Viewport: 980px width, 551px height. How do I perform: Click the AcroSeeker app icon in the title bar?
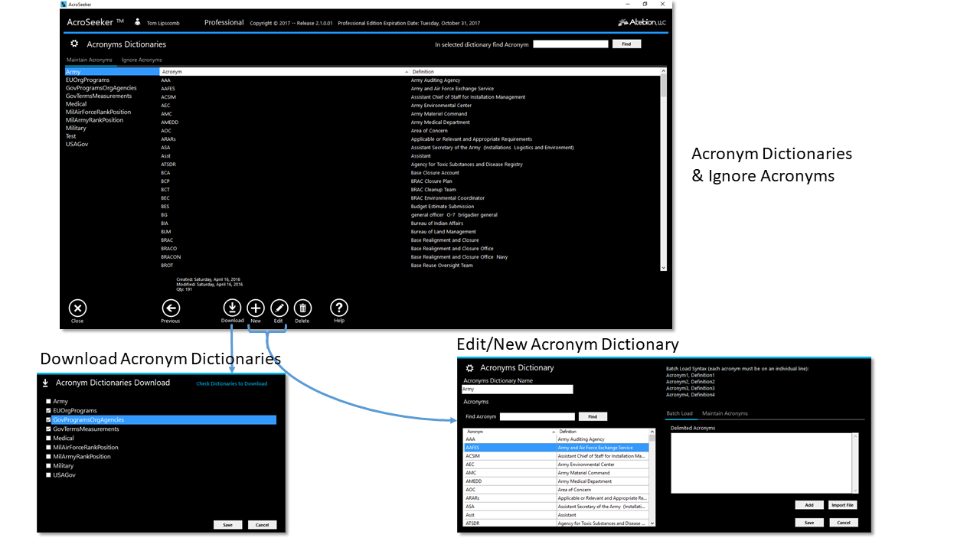[64, 4]
